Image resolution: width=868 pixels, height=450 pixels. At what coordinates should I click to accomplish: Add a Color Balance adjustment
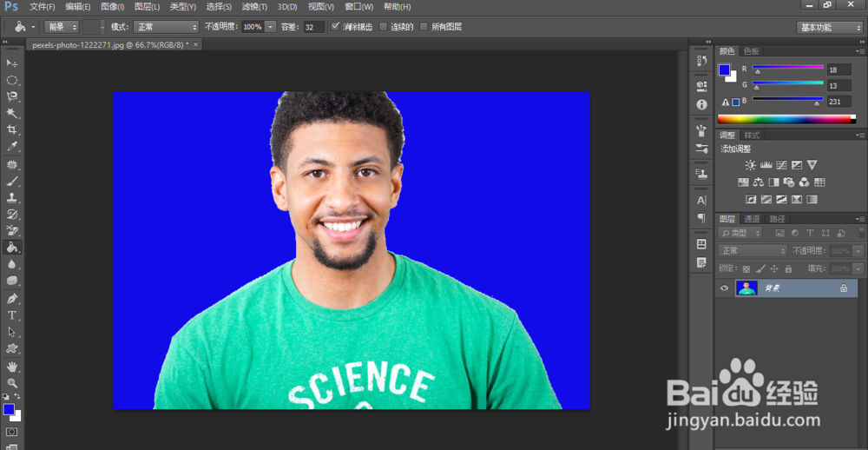coord(759,182)
